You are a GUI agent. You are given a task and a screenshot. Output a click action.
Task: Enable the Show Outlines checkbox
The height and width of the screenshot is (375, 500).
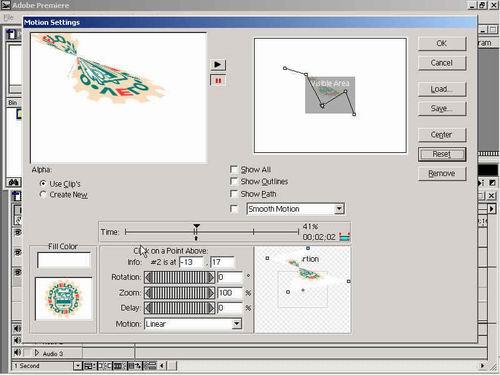[234, 181]
